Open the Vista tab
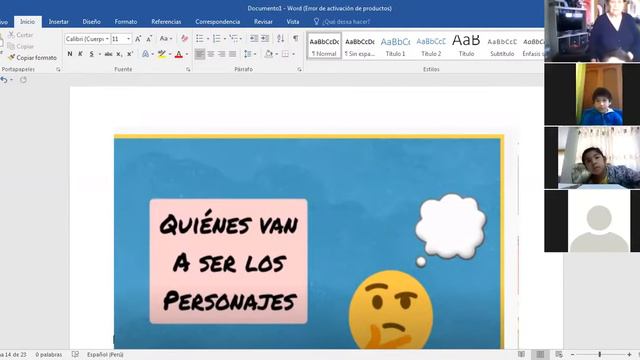The height and width of the screenshot is (360, 640). (x=293, y=22)
